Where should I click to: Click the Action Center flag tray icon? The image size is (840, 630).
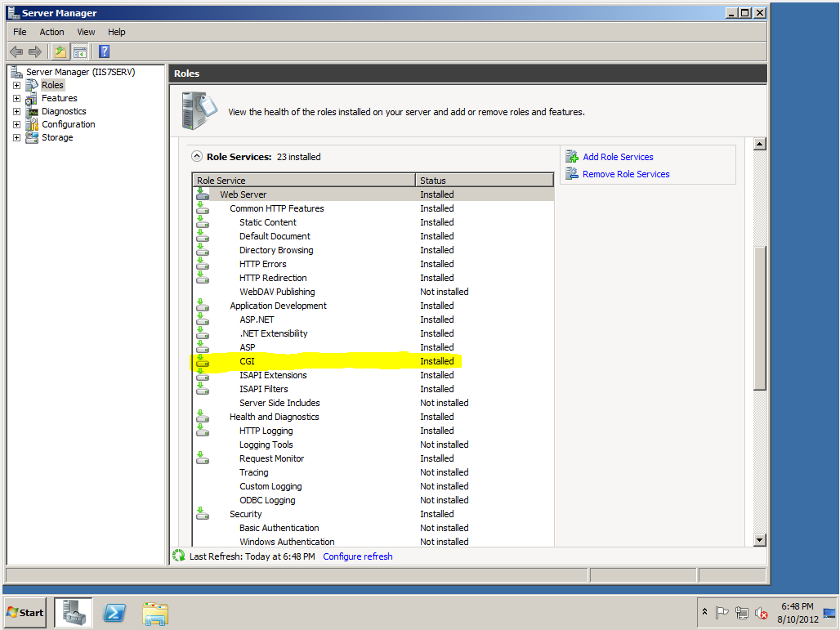pos(722,612)
